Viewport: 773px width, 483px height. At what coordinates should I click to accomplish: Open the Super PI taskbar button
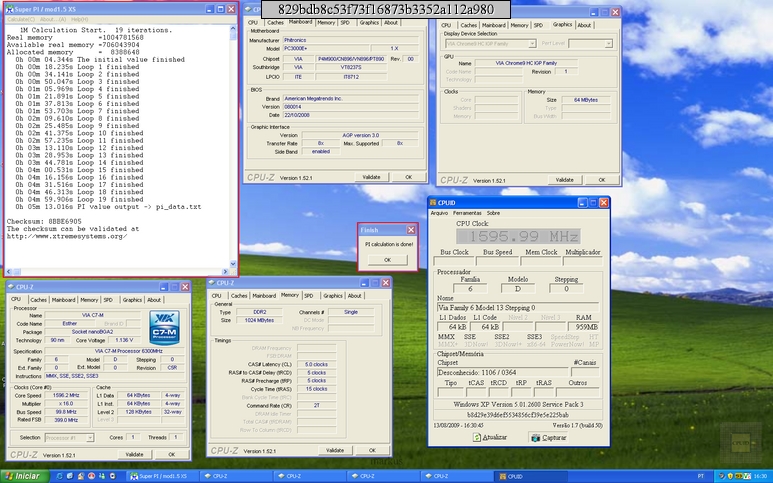pos(162,476)
